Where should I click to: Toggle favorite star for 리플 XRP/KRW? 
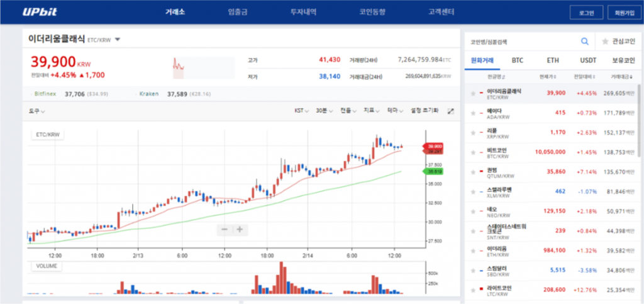point(473,132)
